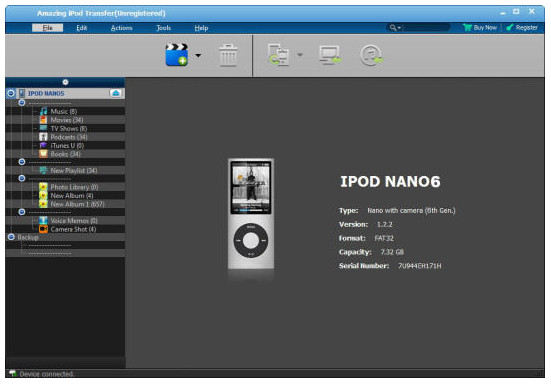
Task: Click inside the search field
Action: (426, 27)
